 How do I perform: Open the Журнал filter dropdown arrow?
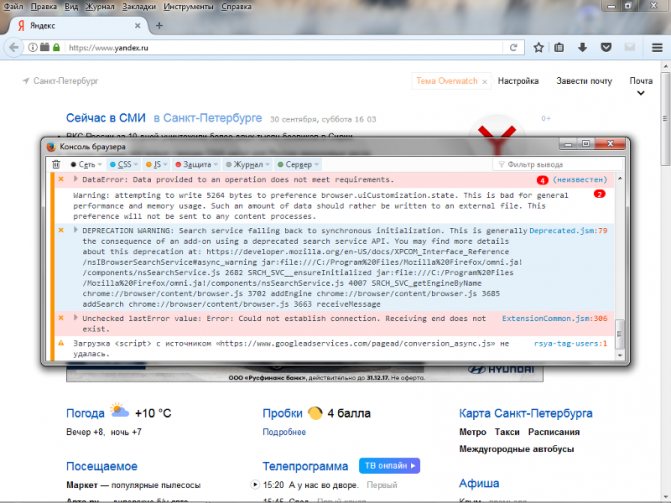click(x=267, y=165)
